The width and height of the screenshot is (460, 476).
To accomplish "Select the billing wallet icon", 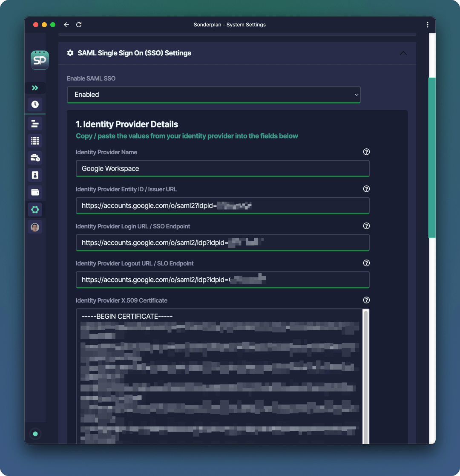I will pyautogui.click(x=35, y=192).
